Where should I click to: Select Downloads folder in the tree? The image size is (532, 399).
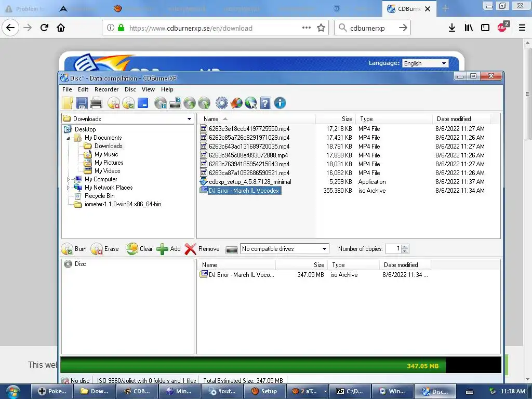click(108, 146)
